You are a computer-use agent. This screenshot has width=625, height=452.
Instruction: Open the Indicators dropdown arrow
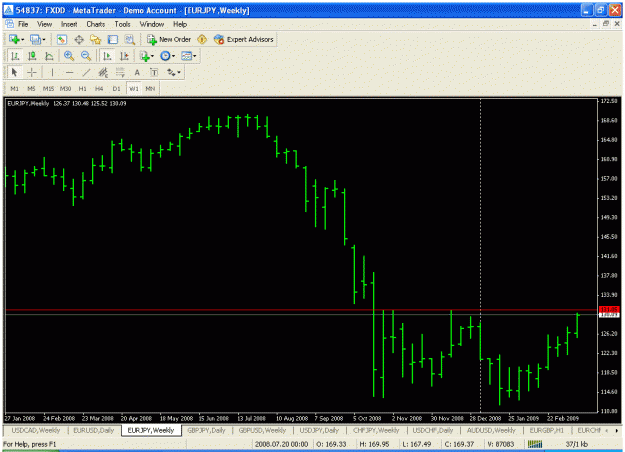(x=152, y=56)
